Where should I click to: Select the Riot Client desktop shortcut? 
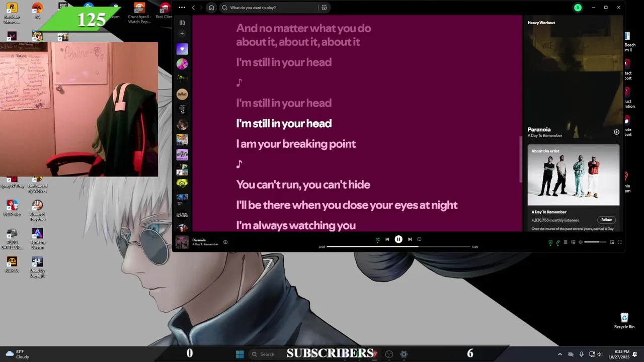click(x=165, y=11)
